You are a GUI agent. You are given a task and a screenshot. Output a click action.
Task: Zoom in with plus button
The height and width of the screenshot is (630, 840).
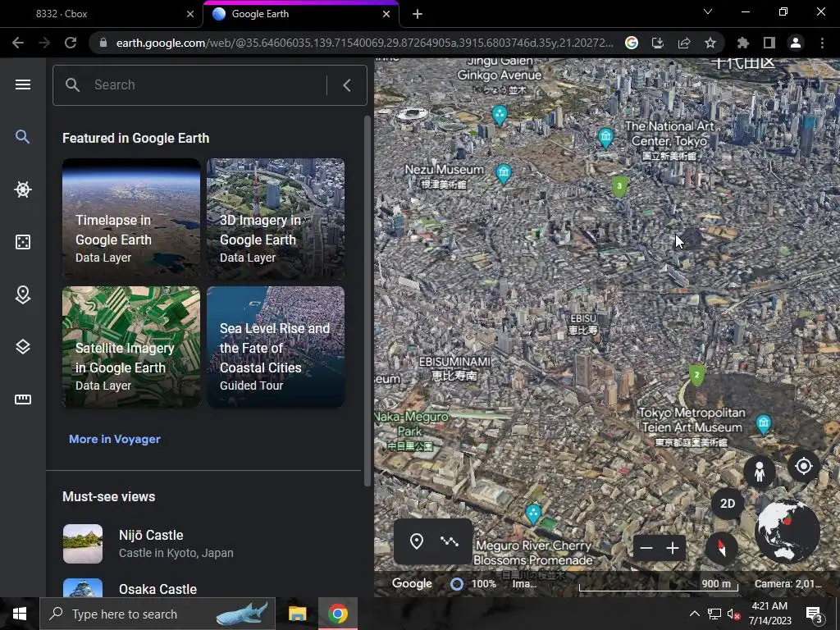[x=673, y=548]
